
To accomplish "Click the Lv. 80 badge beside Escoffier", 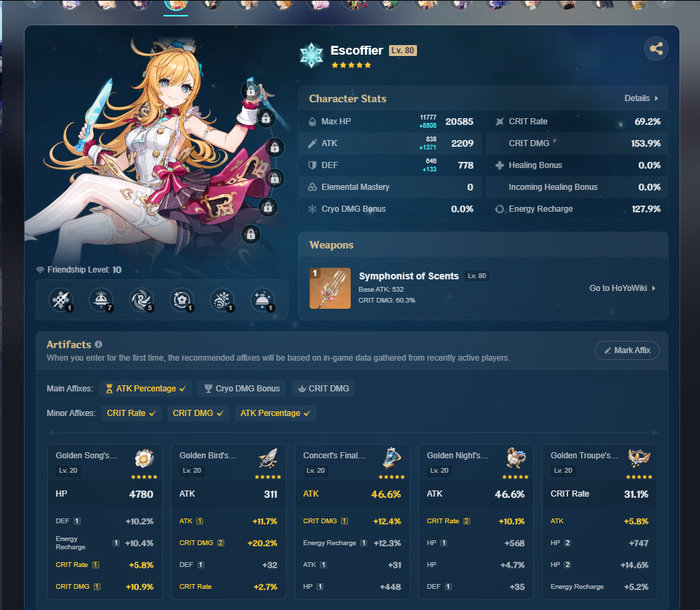I will [x=403, y=51].
